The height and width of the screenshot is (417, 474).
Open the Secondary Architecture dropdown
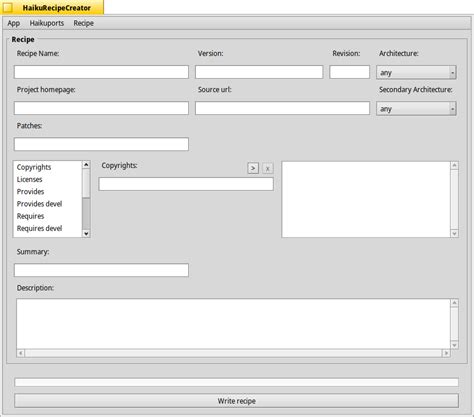tap(416, 109)
